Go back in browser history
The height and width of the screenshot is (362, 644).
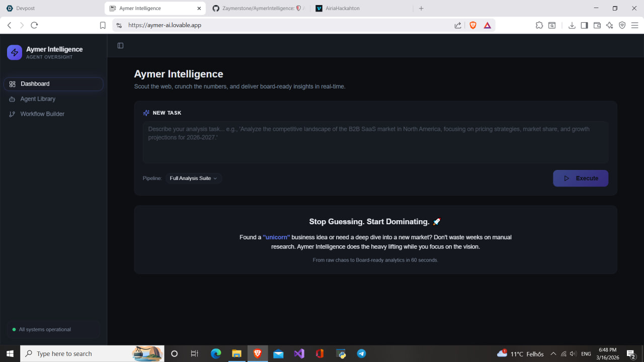coord(9,25)
